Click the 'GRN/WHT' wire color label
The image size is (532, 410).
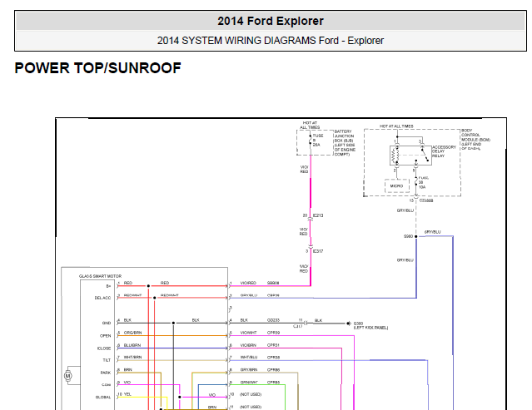[249, 383]
